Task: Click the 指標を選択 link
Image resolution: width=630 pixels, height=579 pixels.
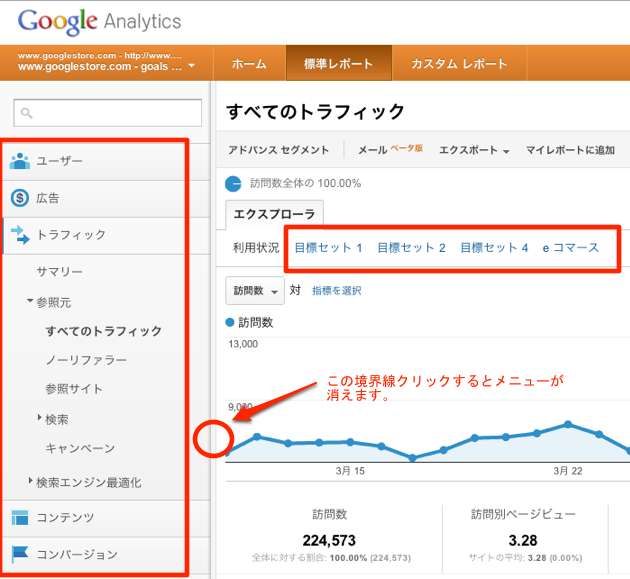Action: pos(337,291)
